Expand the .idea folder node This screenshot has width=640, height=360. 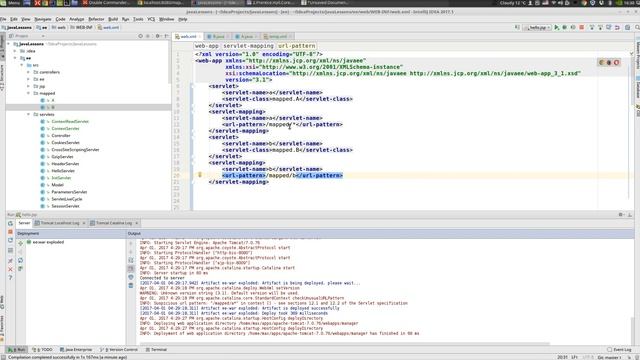click(16, 51)
